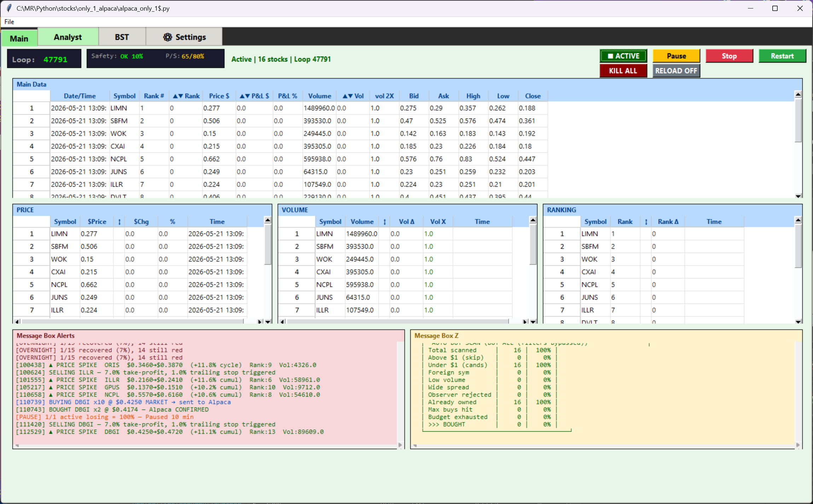Sort Main Data by ▲▼ Rank column

coord(186,96)
